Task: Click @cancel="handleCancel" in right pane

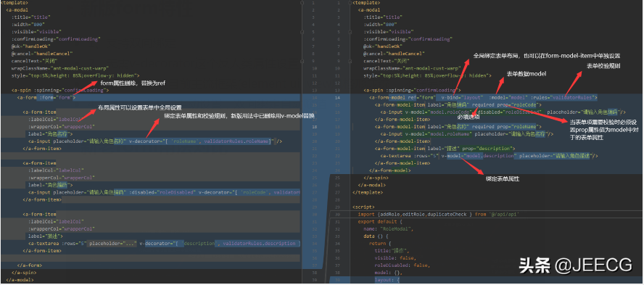Action: click(394, 54)
